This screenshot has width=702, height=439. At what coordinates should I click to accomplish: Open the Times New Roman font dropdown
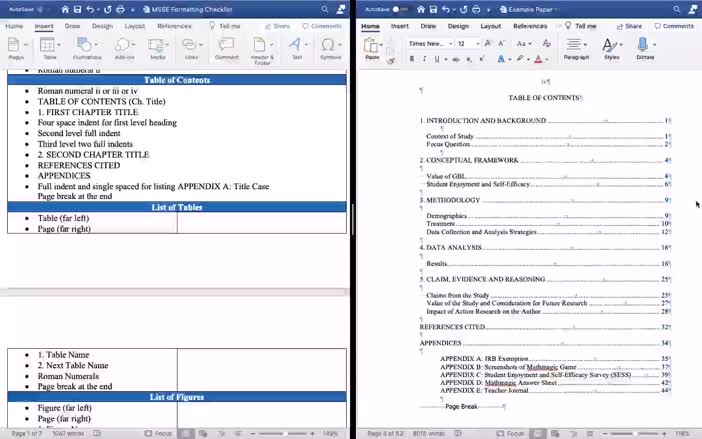pyautogui.click(x=429, y=44)
